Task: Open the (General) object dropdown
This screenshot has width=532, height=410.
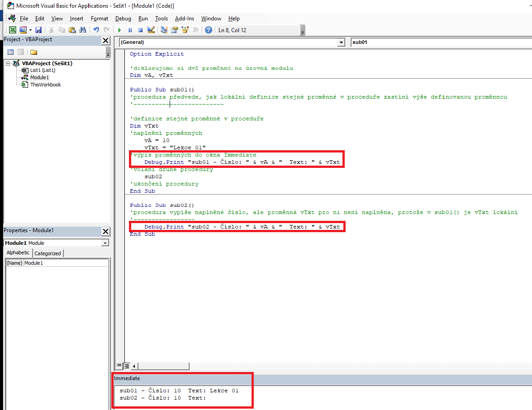Action: 341,43
